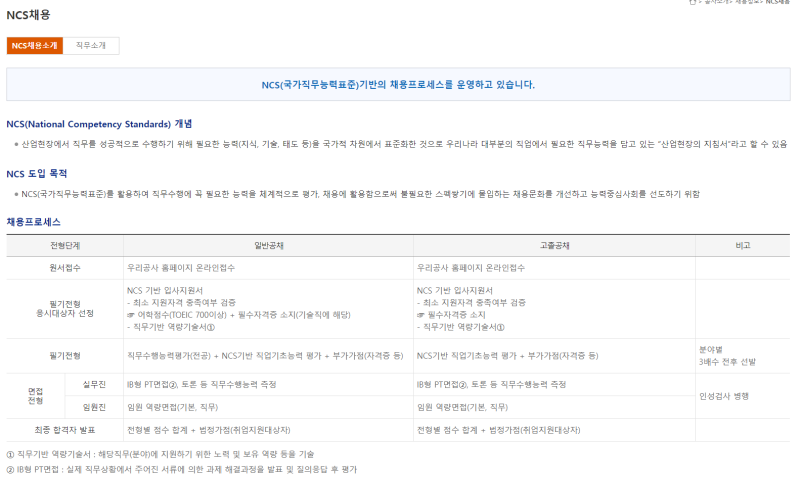Image resolution: width=800 pixels, height=482 pixels.
Task: Click the 공사소개 breadcrumb link
Action: point(714,2)
